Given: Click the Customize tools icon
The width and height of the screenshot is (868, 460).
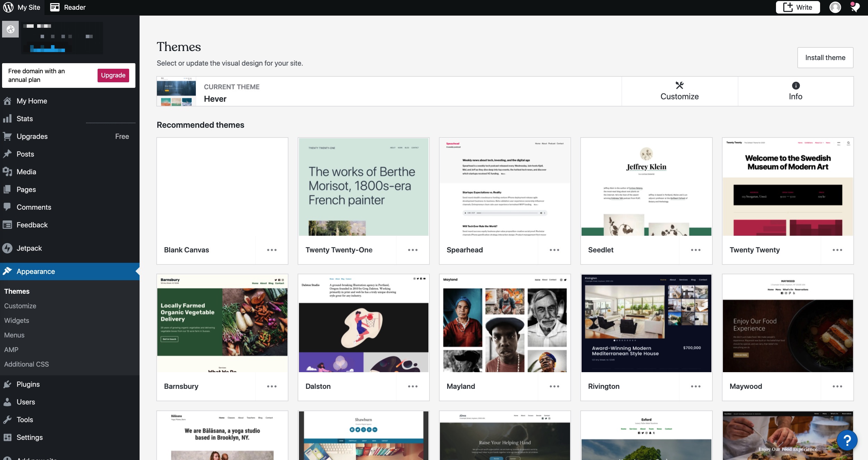Looking at the screenshot, I should (x=679, y=85).
